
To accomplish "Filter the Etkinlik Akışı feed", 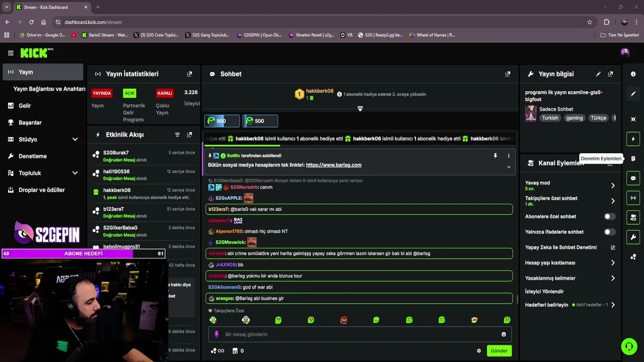I will (x=177, y=135).
